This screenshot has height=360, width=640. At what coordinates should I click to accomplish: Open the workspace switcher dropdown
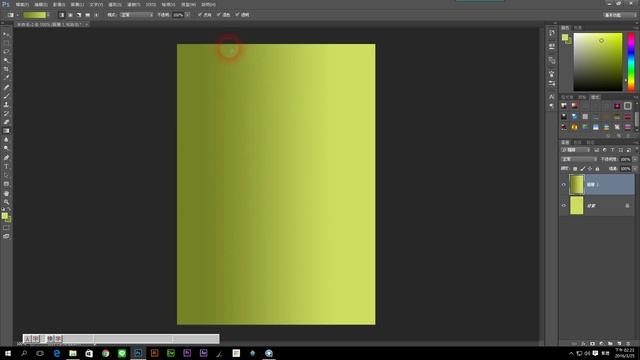click(620, 15)
